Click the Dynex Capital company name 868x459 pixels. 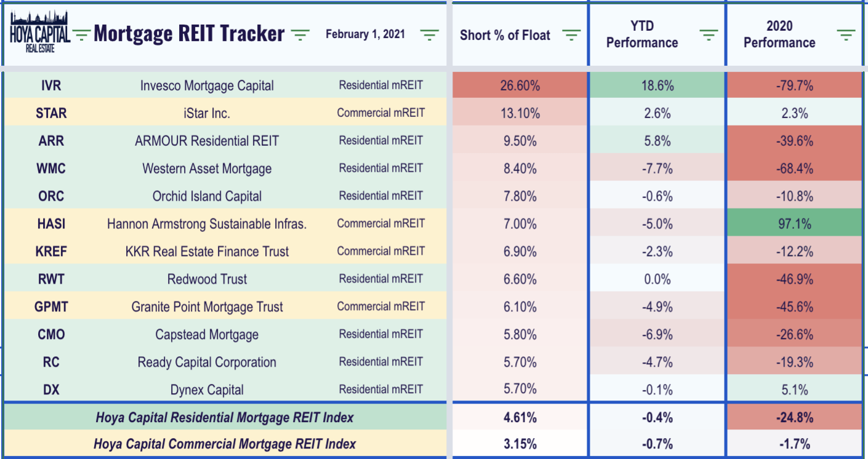[x=207, y=389]
